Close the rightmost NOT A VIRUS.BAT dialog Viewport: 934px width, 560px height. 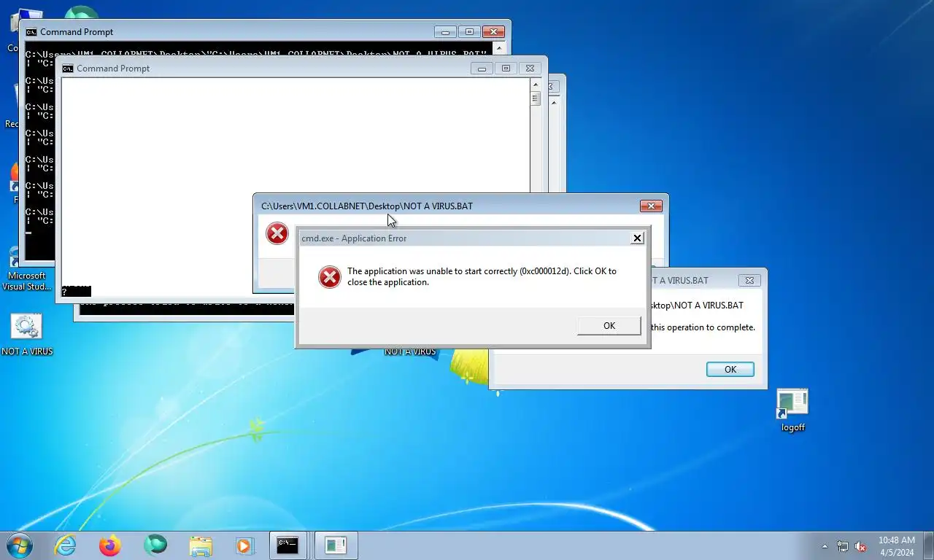749,280
